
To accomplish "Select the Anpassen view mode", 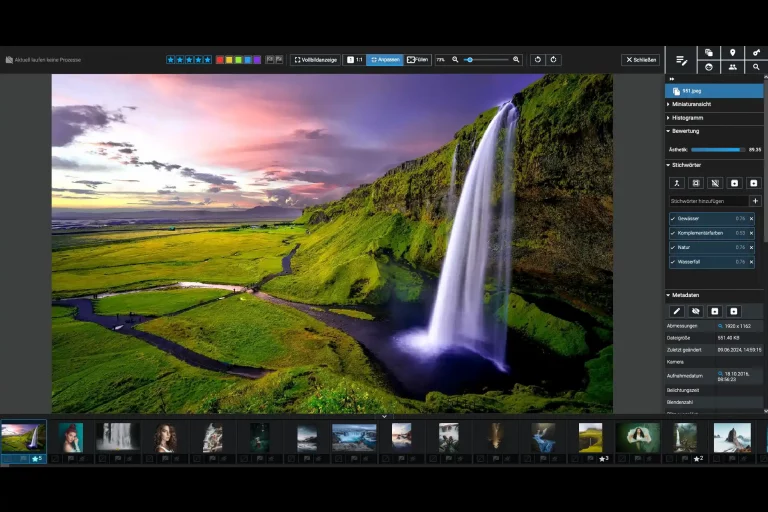I will click(385, 60).
